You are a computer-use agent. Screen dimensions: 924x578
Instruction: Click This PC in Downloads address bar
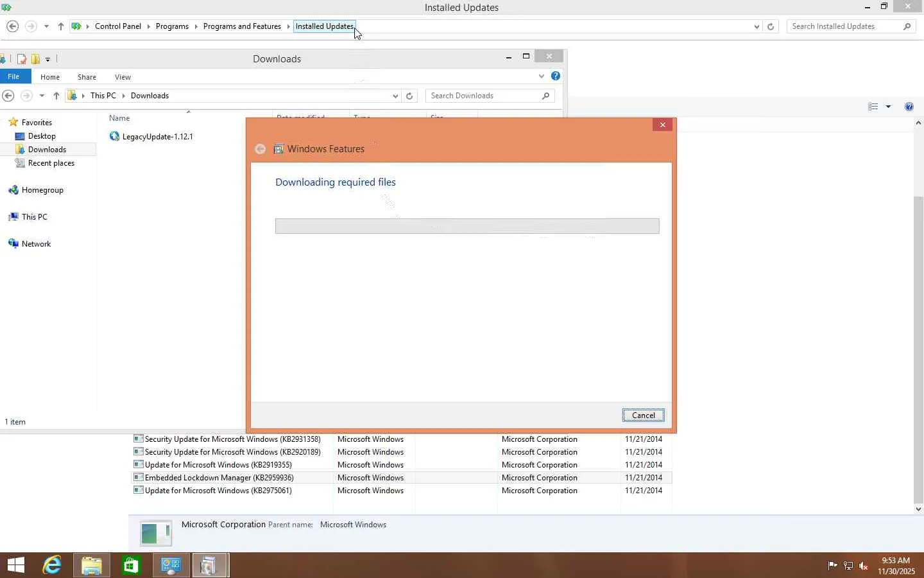tap(103, 96)
